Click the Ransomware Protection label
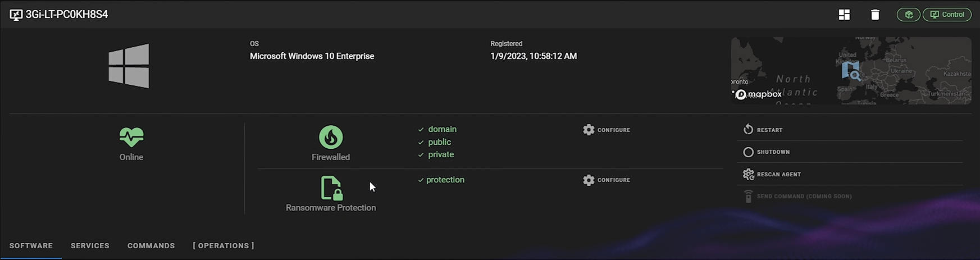Screen dimensions: 980x260 click(x=331, y=208)
